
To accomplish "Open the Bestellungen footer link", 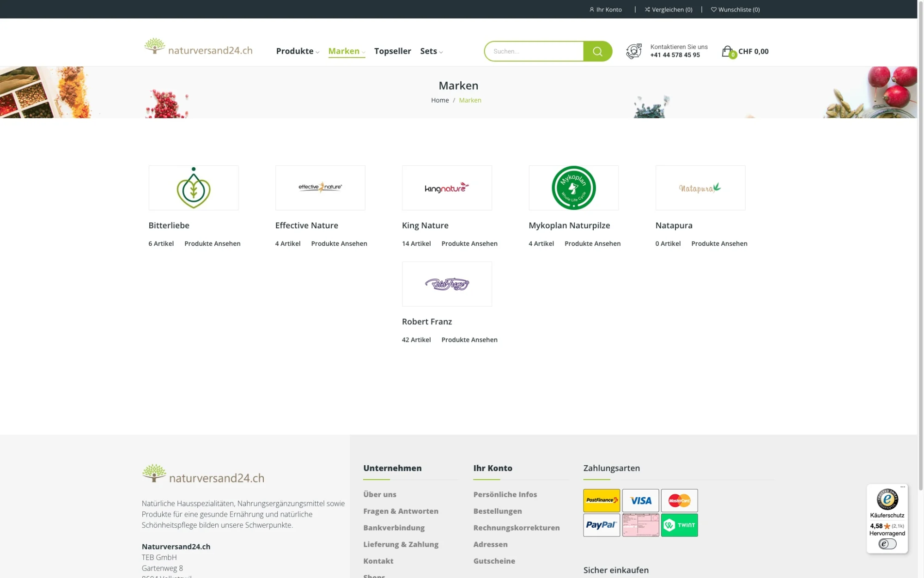I will click(x=497, y=511).
